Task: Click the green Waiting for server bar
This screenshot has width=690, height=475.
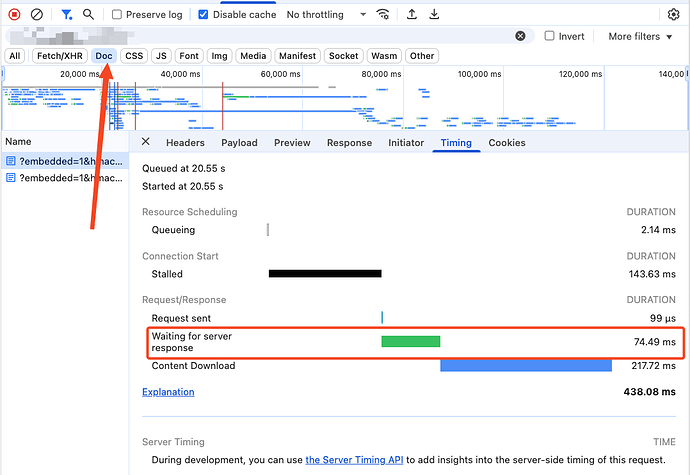Action: pos(411,342)
